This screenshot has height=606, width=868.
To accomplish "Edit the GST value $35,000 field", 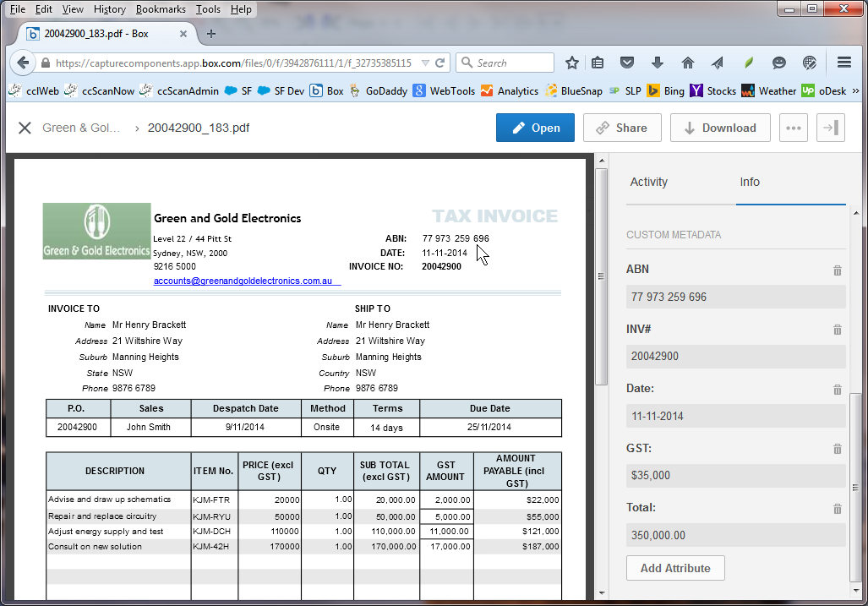I will [735, 475].
